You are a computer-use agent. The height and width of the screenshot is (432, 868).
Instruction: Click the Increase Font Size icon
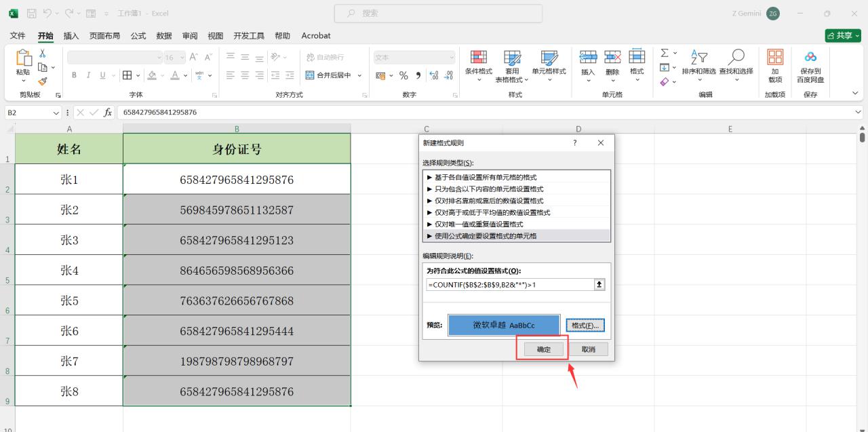pyautogui.click(x=194, y=58)
